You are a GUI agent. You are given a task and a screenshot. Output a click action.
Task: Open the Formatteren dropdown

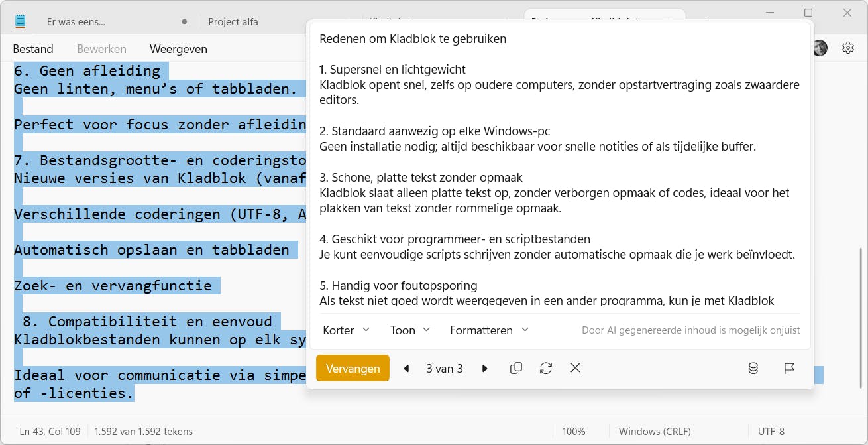click(489, 330)
